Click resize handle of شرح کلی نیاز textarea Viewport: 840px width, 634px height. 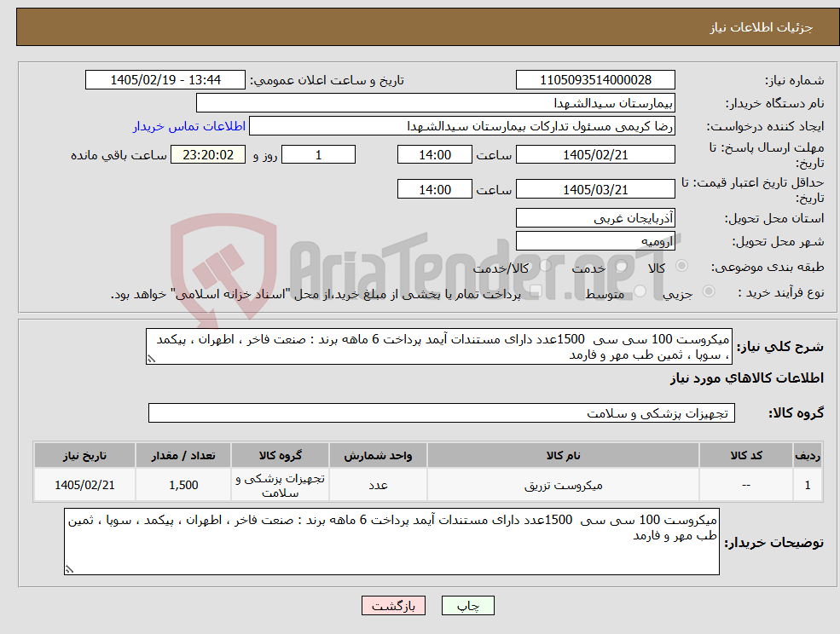[x=151, y=360]
